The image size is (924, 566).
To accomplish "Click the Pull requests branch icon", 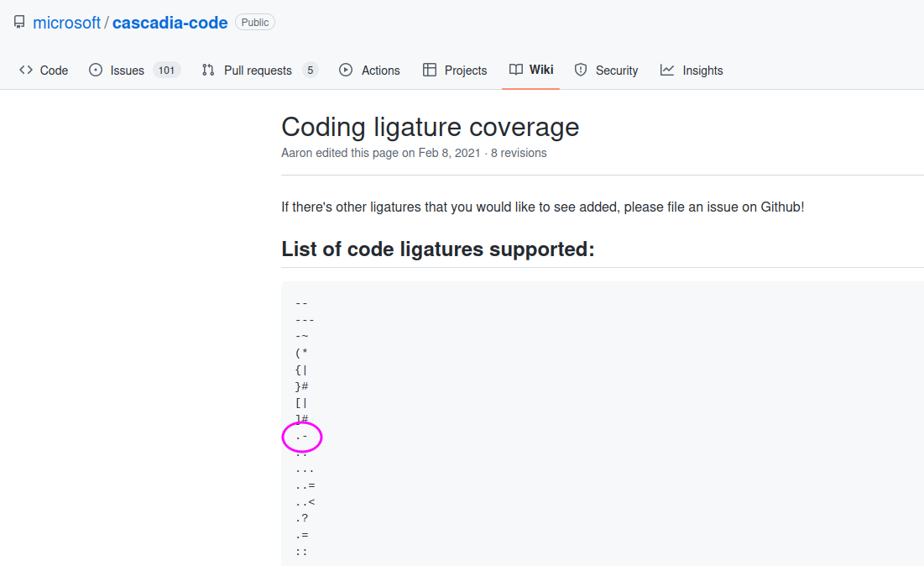I will 207,71.
